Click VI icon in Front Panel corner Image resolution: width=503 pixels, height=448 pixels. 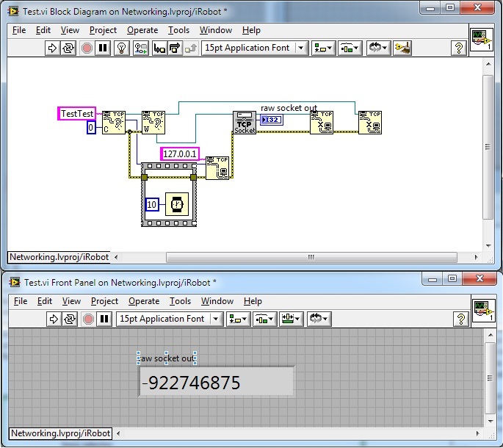(483, 310)
